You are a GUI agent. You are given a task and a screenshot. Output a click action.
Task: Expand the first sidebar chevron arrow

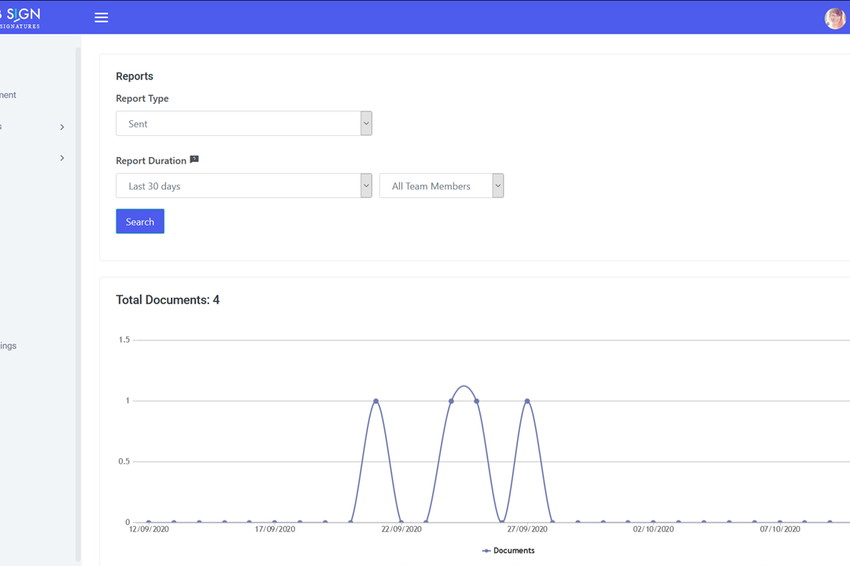coord(62,127)
